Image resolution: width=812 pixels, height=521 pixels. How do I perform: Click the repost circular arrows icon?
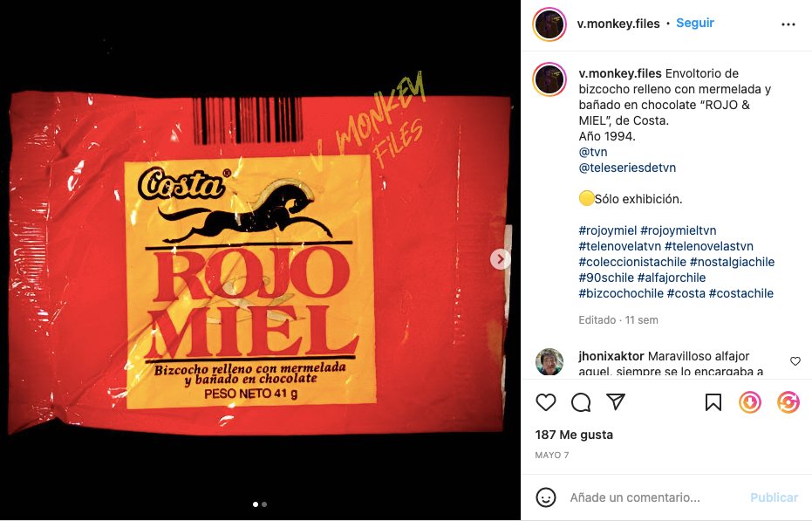pos(788,402)
